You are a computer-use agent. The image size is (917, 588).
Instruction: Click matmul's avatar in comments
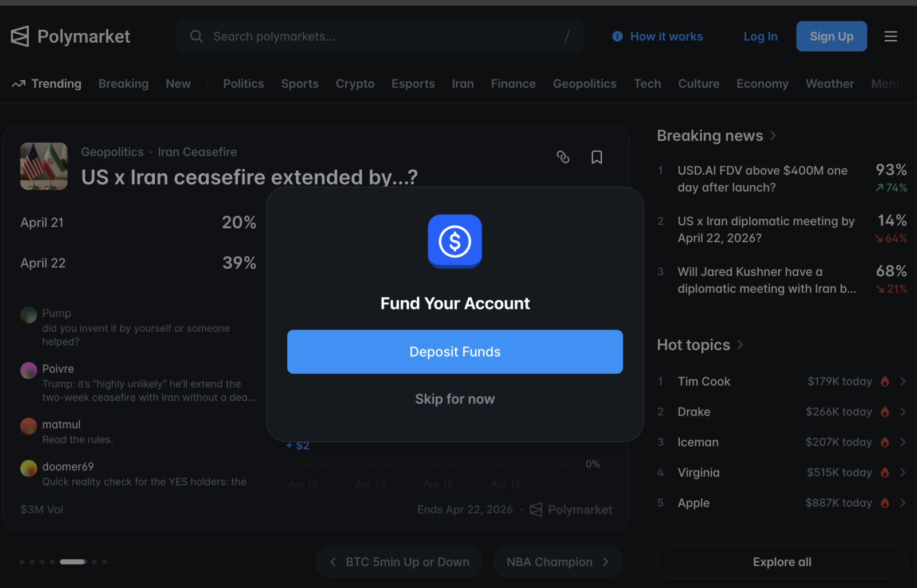[29, 426]
